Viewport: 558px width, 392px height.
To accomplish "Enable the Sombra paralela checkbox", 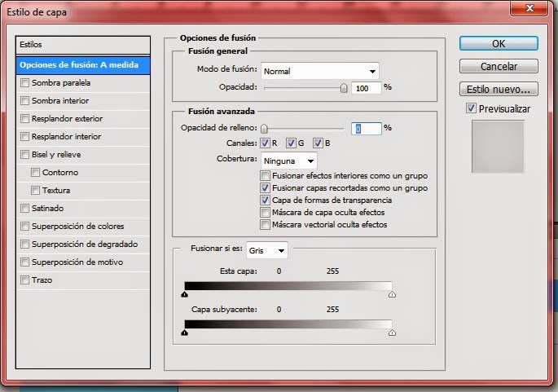I will tap(24, 83).
